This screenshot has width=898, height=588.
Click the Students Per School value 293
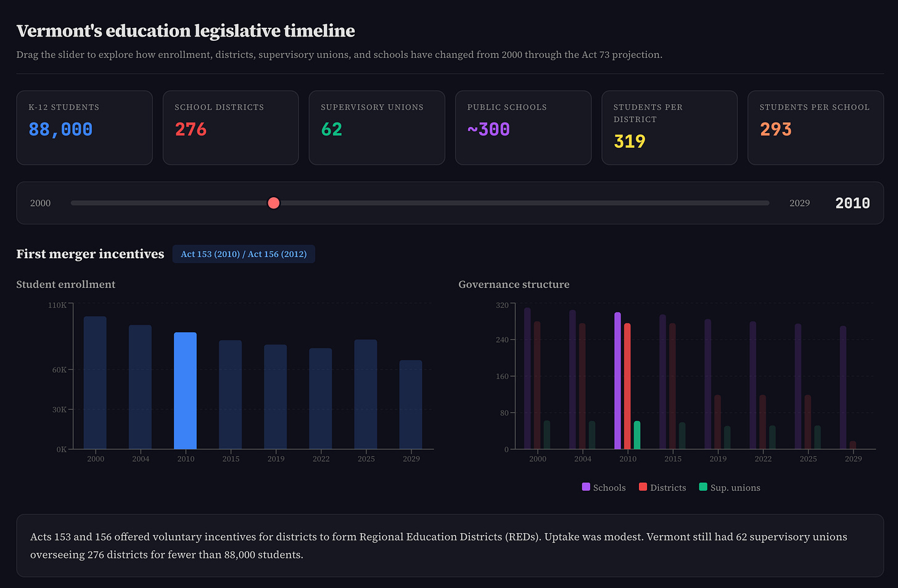click(x=775, y=129)
